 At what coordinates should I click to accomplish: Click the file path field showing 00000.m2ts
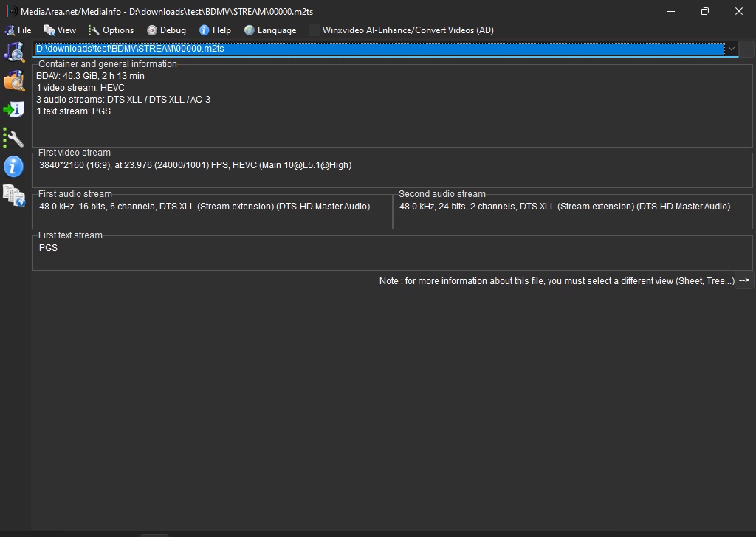(x=379, y=49)
